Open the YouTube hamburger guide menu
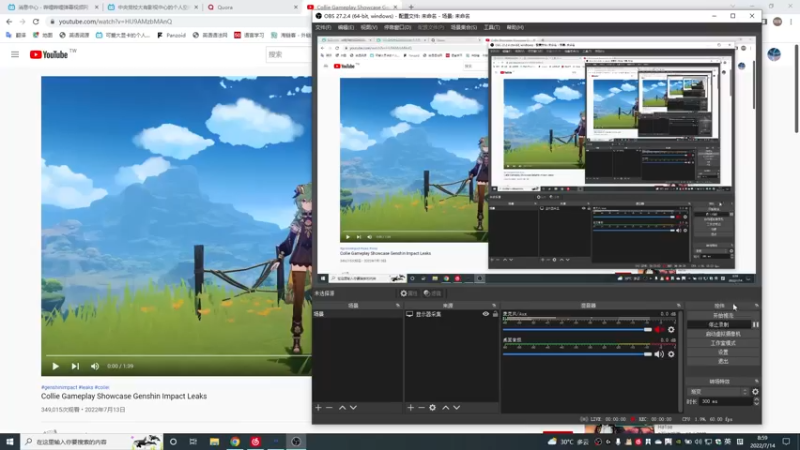Screen dimensions: 800x450 [15, 54]
